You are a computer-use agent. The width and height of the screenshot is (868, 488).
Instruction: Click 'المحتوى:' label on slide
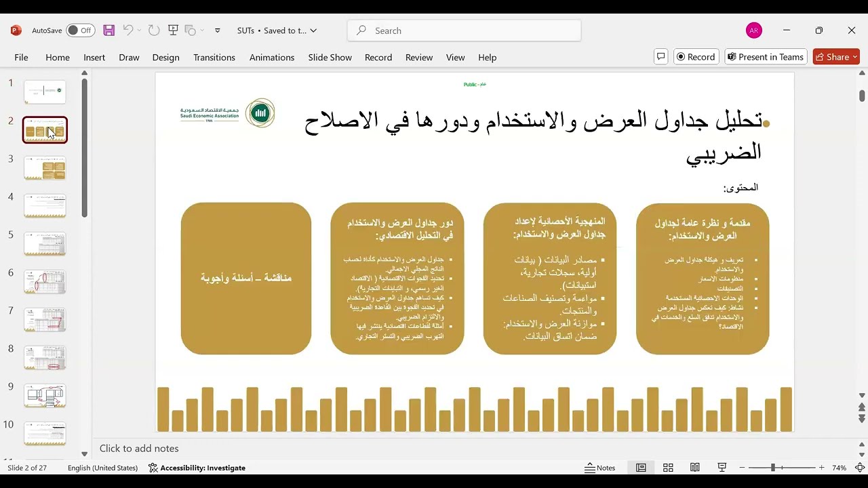click(x=741, y=188)
